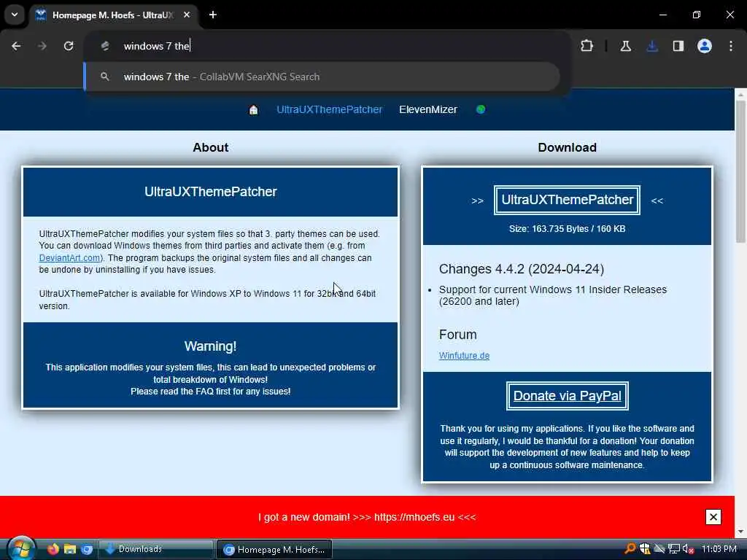Reload the current page

pyautogui.click(x=69, y=46)
